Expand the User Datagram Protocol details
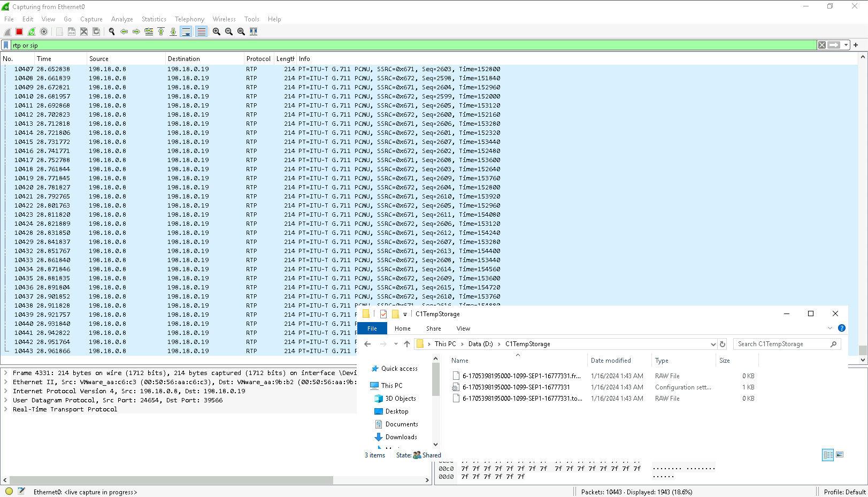This screenshot has height=497, width=868. (6, 400)
